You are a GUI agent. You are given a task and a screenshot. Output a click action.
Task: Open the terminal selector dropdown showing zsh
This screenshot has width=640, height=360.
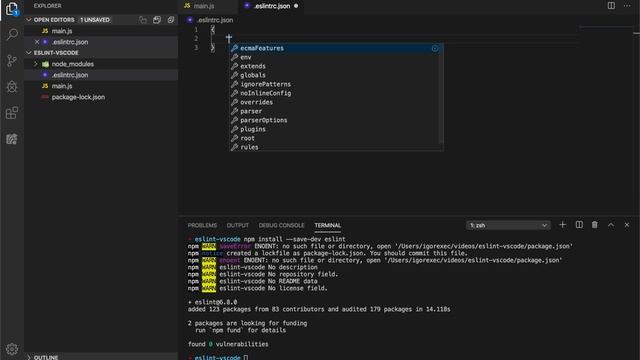(508, 225)
